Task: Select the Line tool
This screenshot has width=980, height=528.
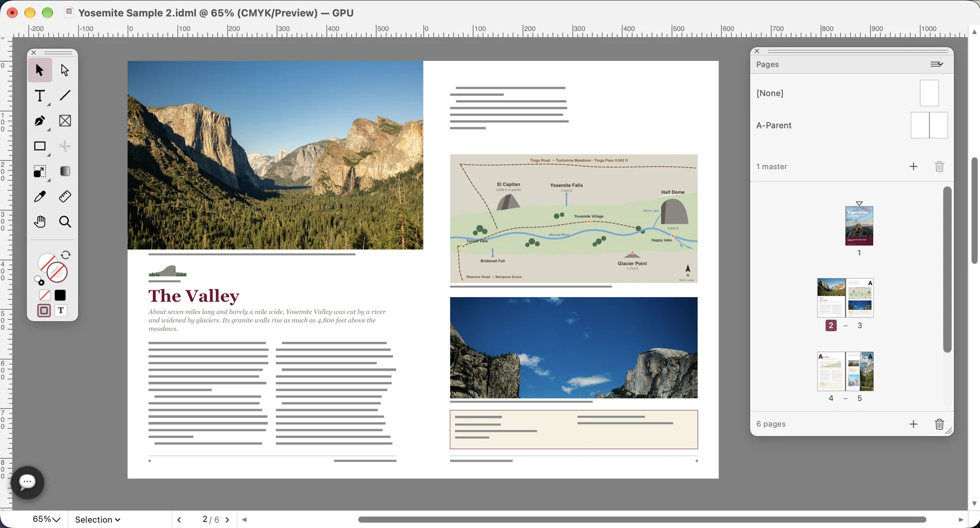Action: [x=65, y=96]
